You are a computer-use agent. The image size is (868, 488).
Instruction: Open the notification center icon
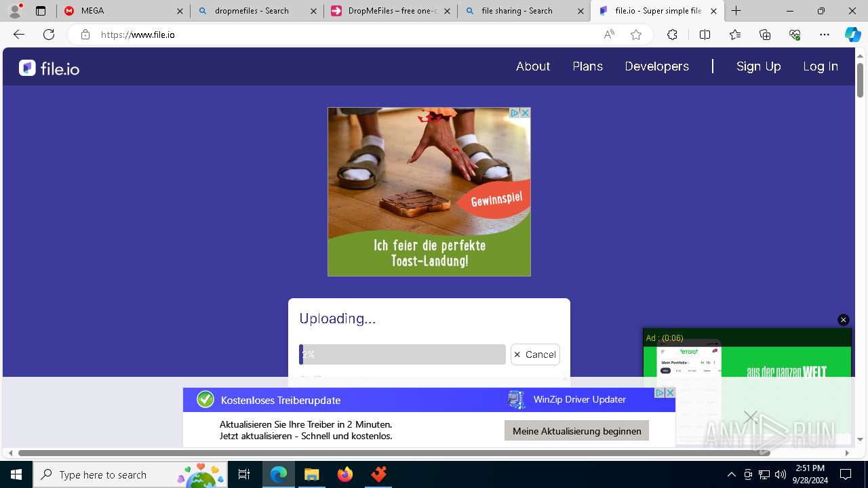846,474
